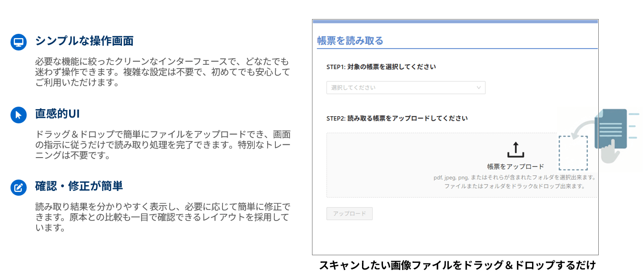This screenshot has width=644, height=280.
Task: Select the シンプルな操作画面 heading
Action: tap(84, 41)
